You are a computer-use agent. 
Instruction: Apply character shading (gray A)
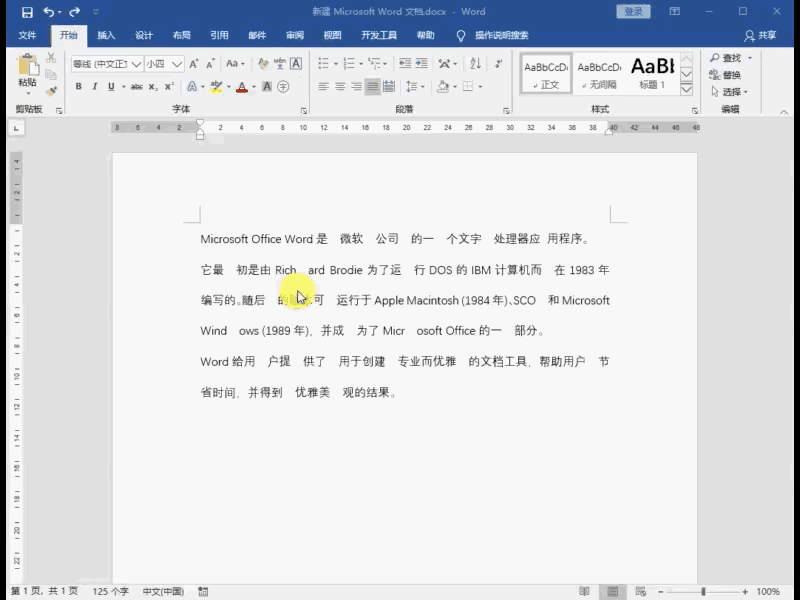click(267, 87)
